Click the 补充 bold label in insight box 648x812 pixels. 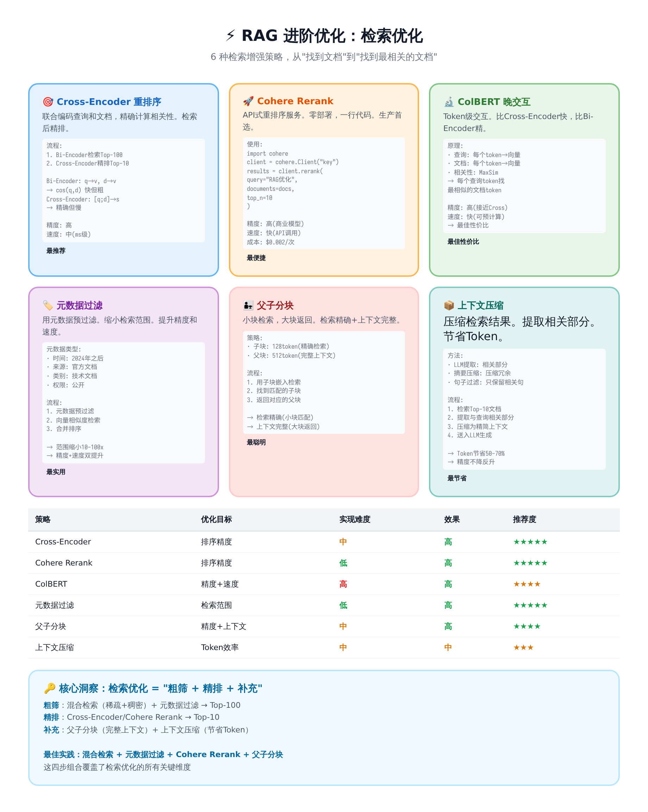click(51, 730)
